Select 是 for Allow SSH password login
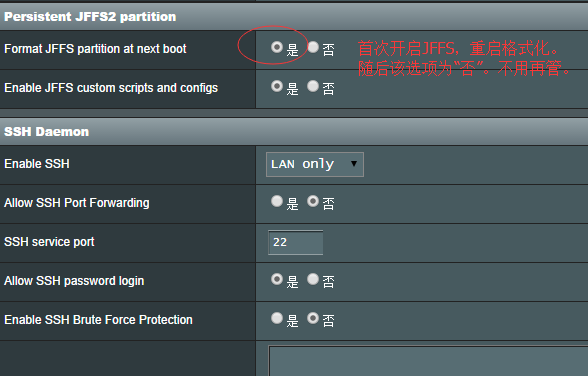Screen dimensions: 588x376 coord(277,279)
